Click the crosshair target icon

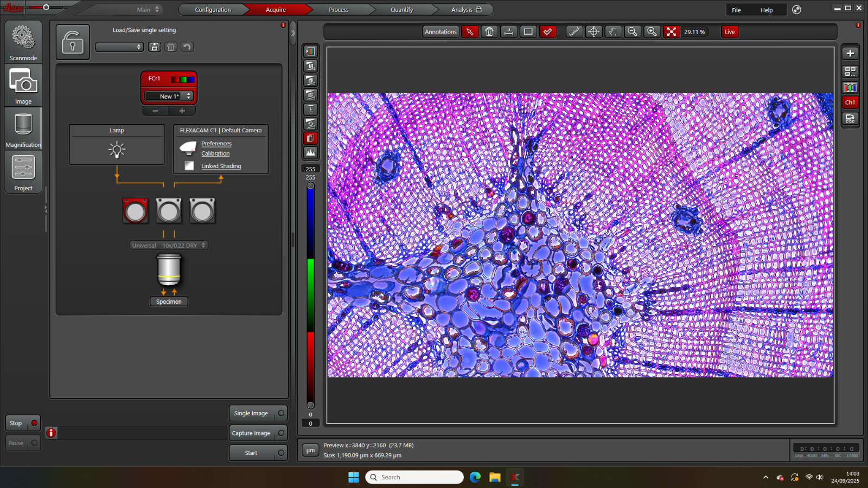(x=593, y=32)
